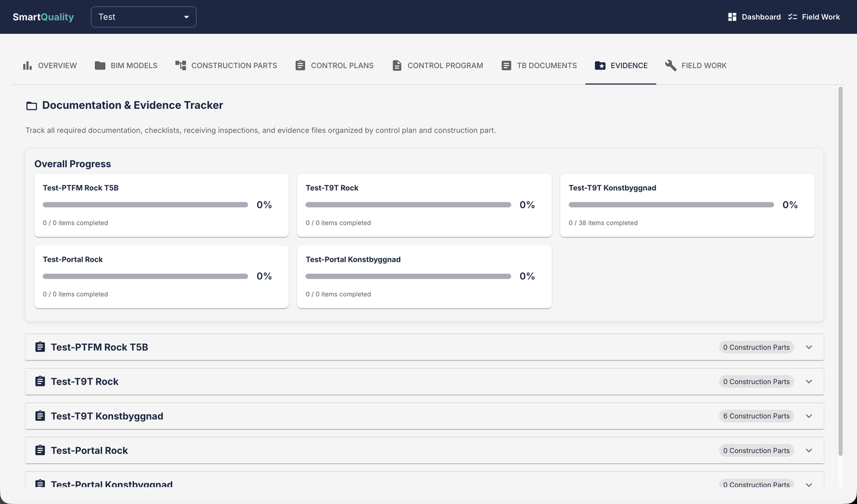Select the Control Plans tab

pos(334,65)
